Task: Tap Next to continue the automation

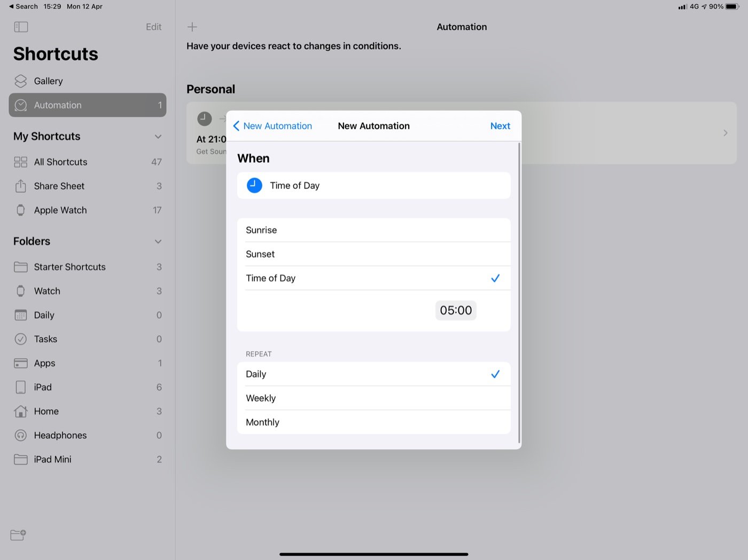Action: pyautogui.click(x=500, y=125)
